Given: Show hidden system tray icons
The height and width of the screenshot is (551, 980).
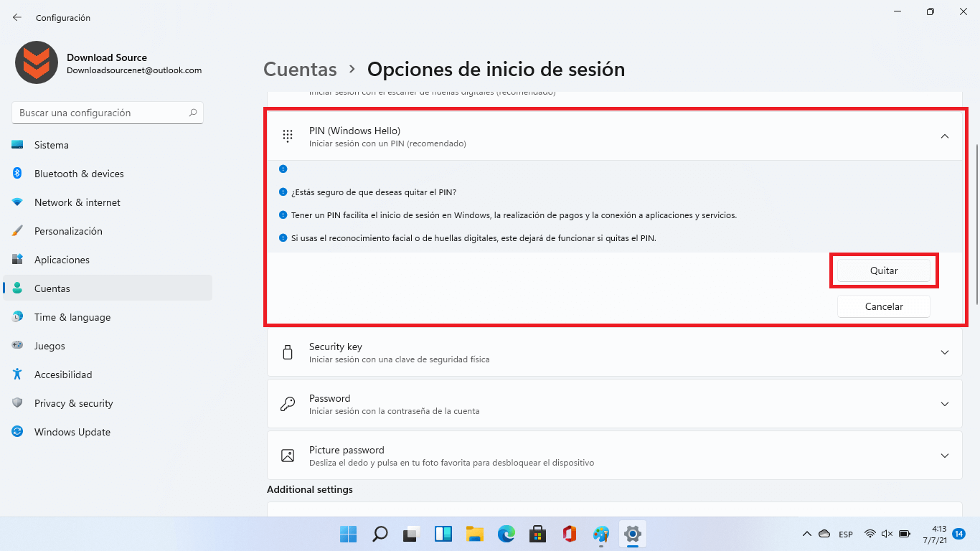Looking at the screenshot, I should tap(806, 534).
